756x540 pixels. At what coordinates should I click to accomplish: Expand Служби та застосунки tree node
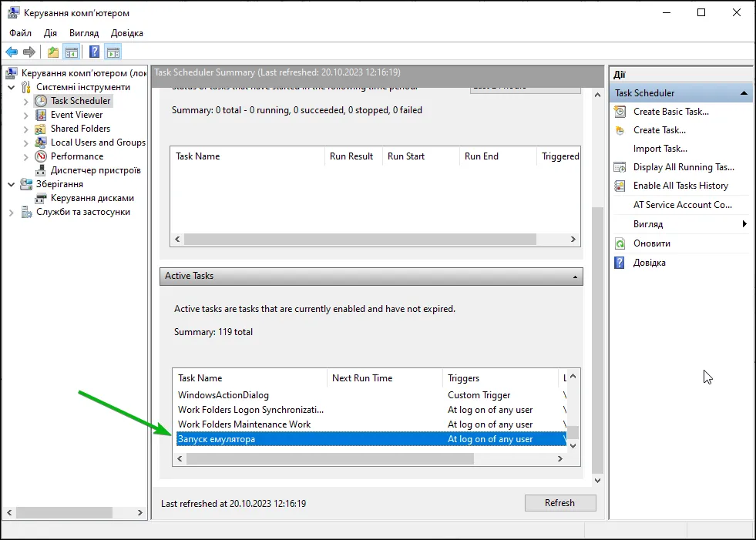click(11, 212)
